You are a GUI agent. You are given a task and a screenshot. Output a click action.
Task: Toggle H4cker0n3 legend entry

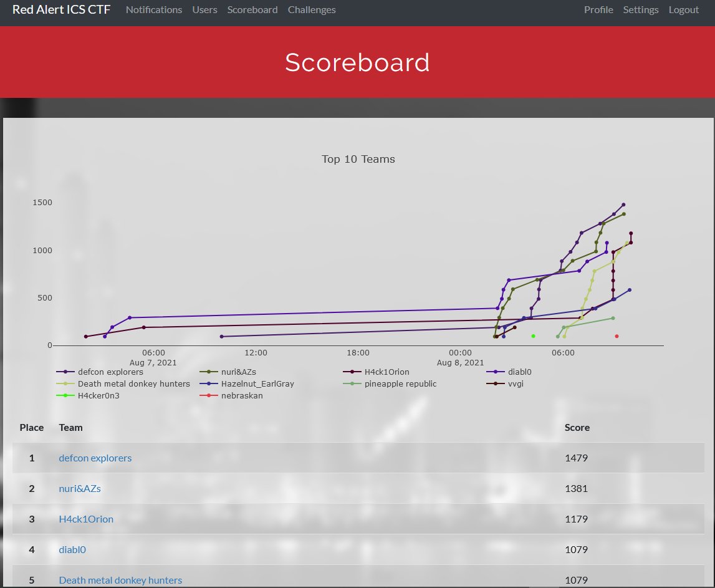(x=88, y=395)
